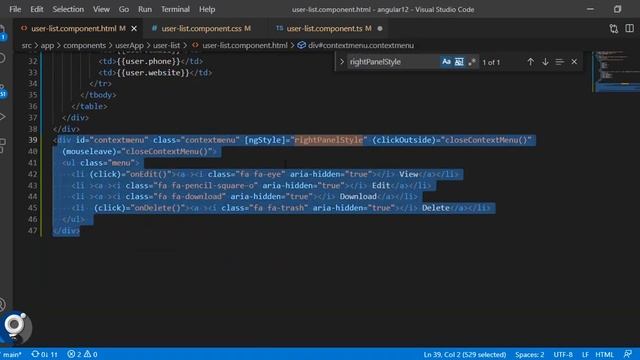Open errors and warnings status item
This screenshot has width=640, height=360.
coord(82,354)
